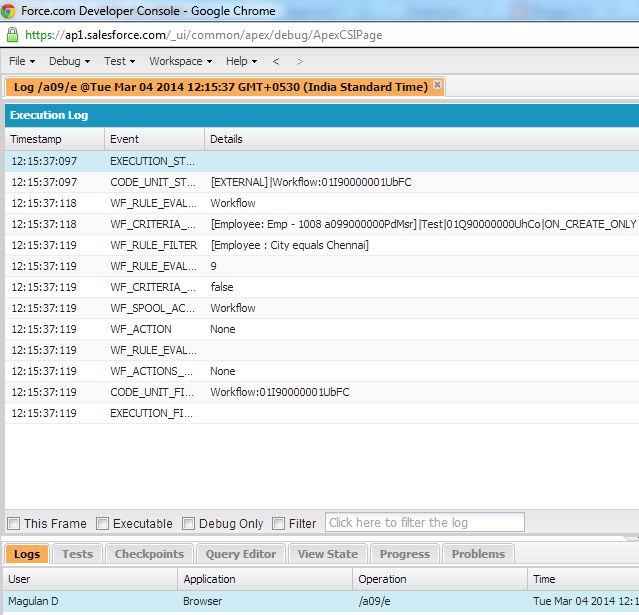This screenshot has height=615, width=639.
Task: Click the Event column header
Action: (154, 139)
